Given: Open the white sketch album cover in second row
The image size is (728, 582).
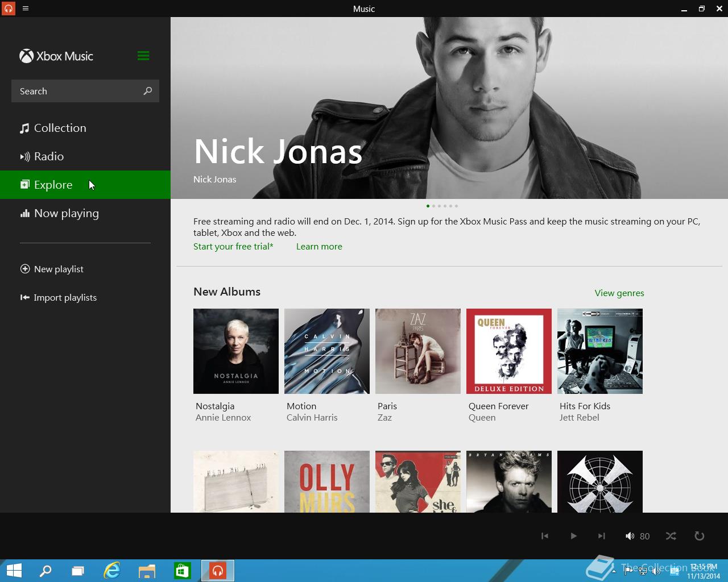Looking at the screenshot, I should point(236,481).
